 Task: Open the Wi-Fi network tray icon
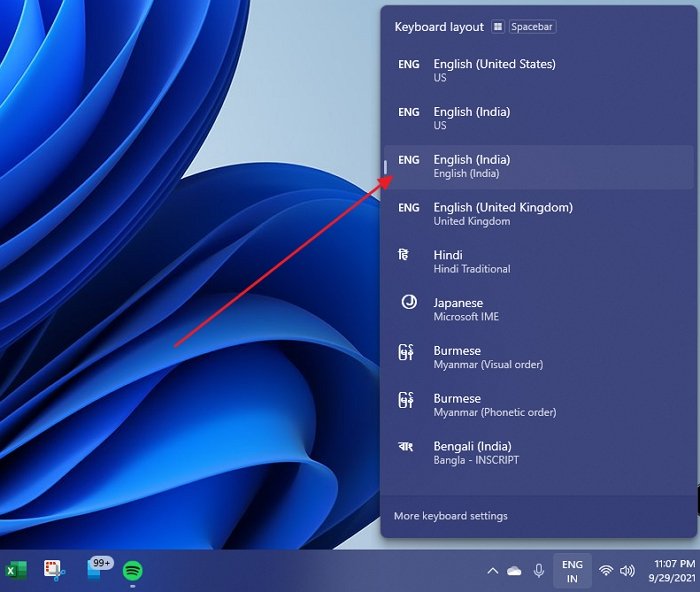pyautogui.click(x=606, y=571)
